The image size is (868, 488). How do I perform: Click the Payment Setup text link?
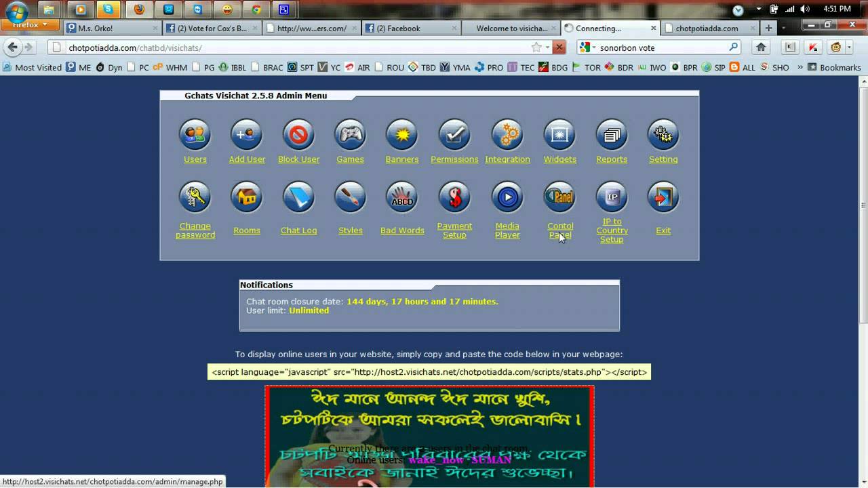pyautogui.click(x=454, y=230)
